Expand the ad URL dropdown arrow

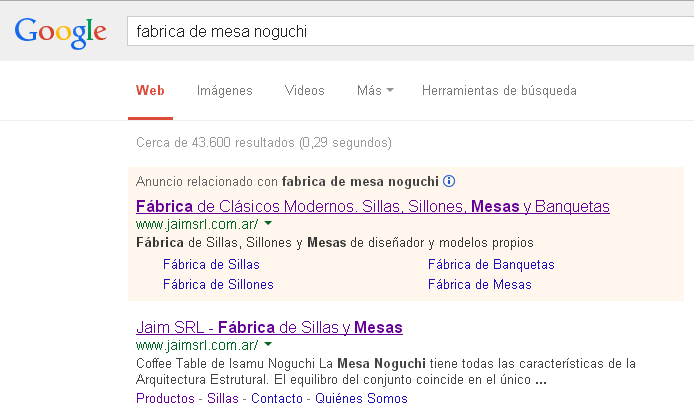click(268, 224)
